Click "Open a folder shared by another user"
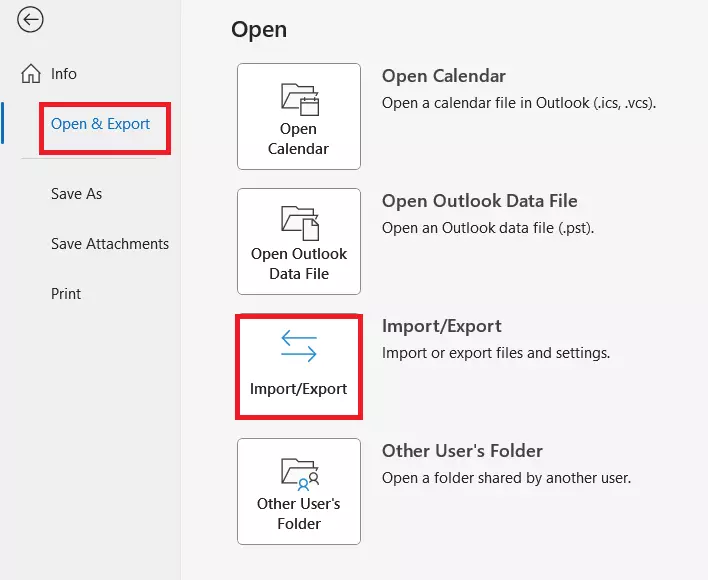The height and width of the screenshot is (580, 708). click(x=506, y=478)
